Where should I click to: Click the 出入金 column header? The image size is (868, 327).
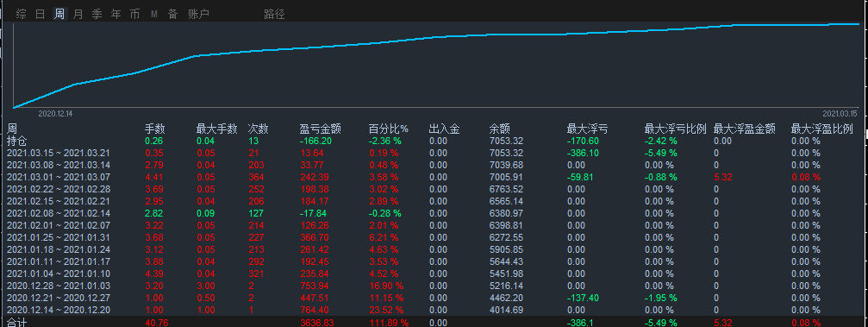[x=445, y=129]
